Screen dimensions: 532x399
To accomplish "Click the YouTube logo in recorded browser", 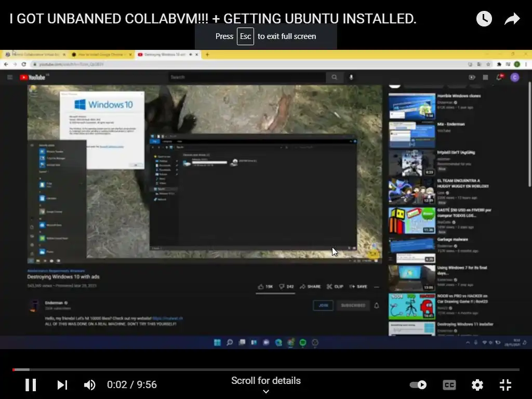I will 33,77.
